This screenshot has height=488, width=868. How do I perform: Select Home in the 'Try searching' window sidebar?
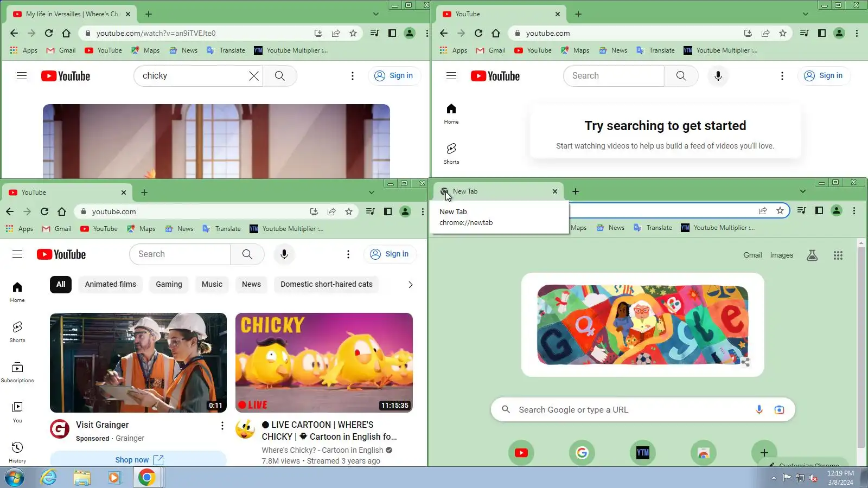[451, 114]
